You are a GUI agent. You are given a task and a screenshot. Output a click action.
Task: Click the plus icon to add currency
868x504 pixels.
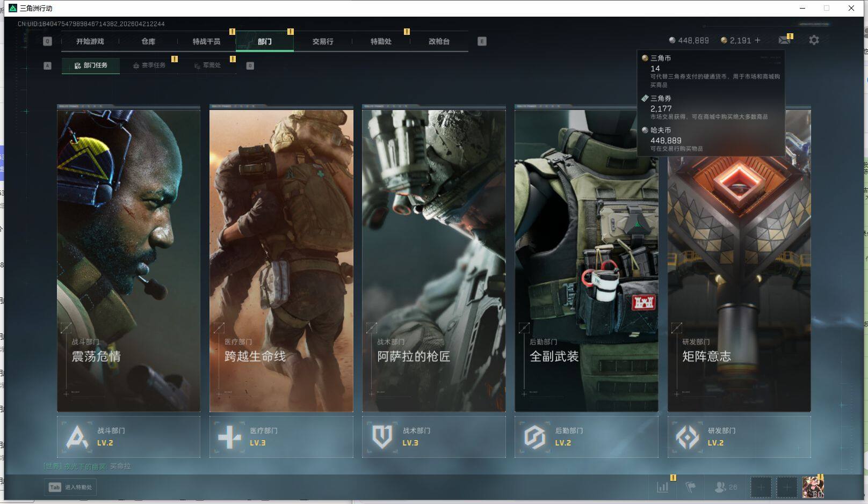coord(757,40)
